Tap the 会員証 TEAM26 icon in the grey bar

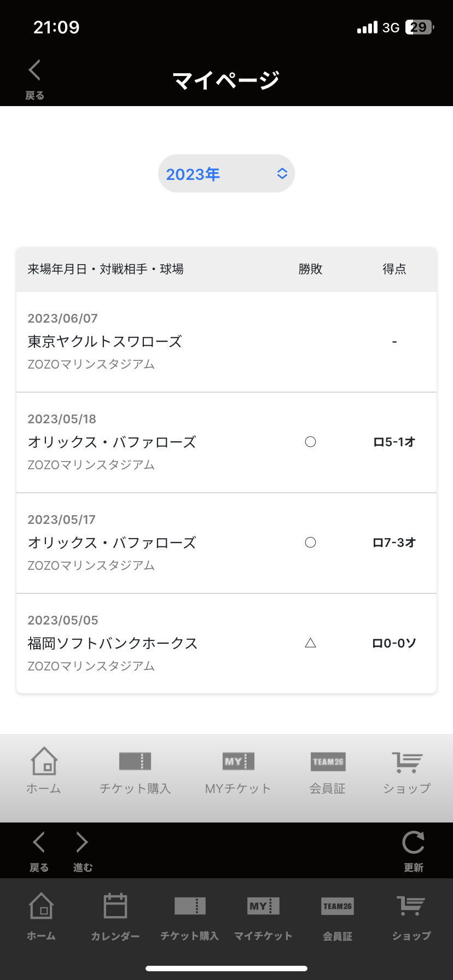(328, 761)
